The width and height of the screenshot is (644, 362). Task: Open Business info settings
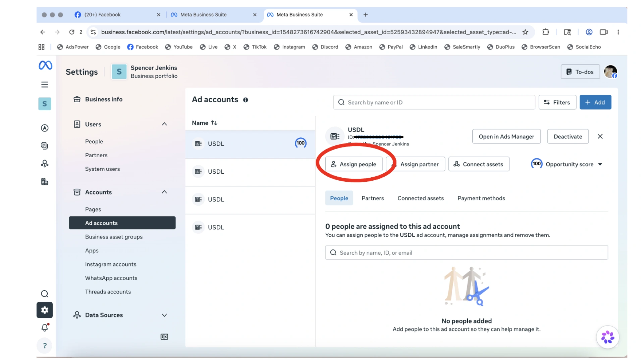tap(104, 99)
